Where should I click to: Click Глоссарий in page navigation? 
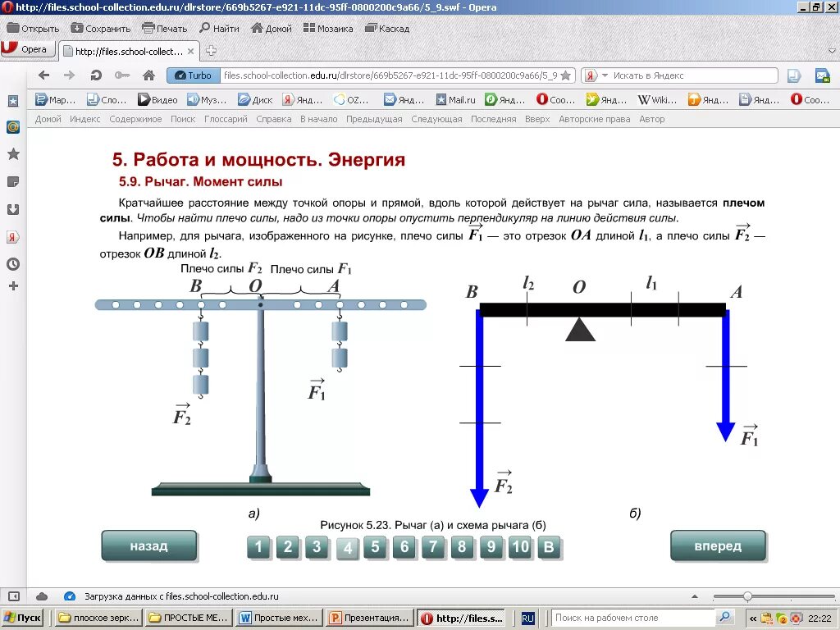click(x=226, y=119)
